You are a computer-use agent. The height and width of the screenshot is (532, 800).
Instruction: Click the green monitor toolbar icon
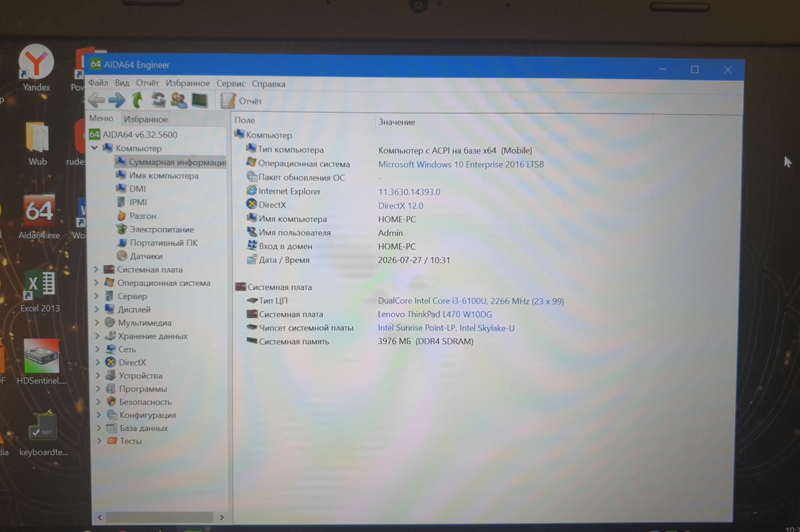pyautogui.click(x=200, y=100)
